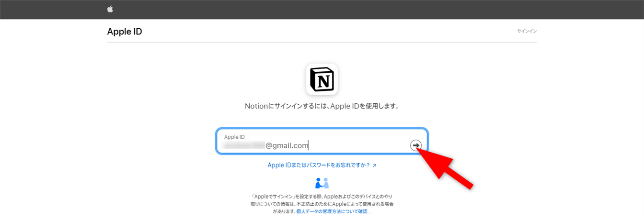Click the Apple ID page heading
The width and height of the screenshot is (644, 220).
125,32
